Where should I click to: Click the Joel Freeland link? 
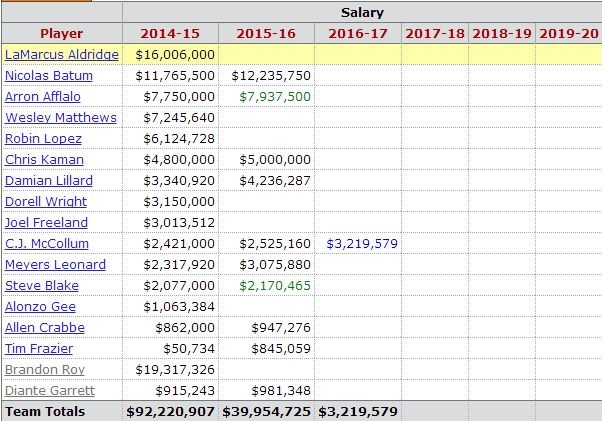click(x=46, y=223)
